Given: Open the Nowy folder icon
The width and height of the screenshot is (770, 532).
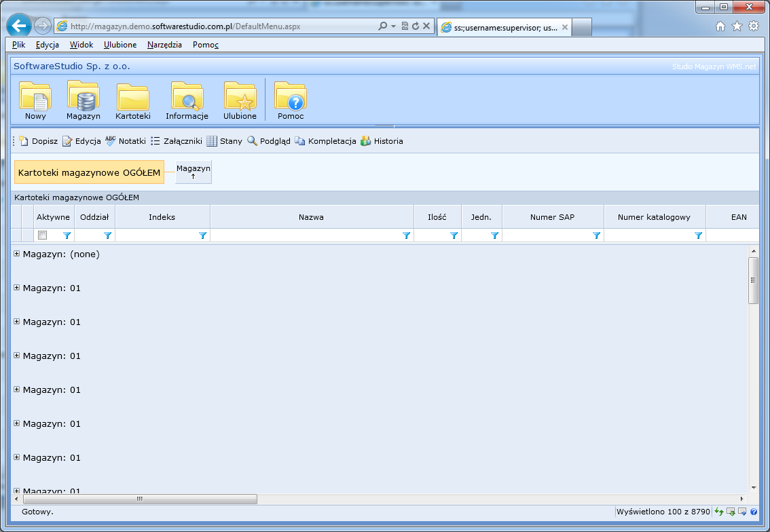Looking at the screenshot, I should pyautogui.click(x=35, y=96).
